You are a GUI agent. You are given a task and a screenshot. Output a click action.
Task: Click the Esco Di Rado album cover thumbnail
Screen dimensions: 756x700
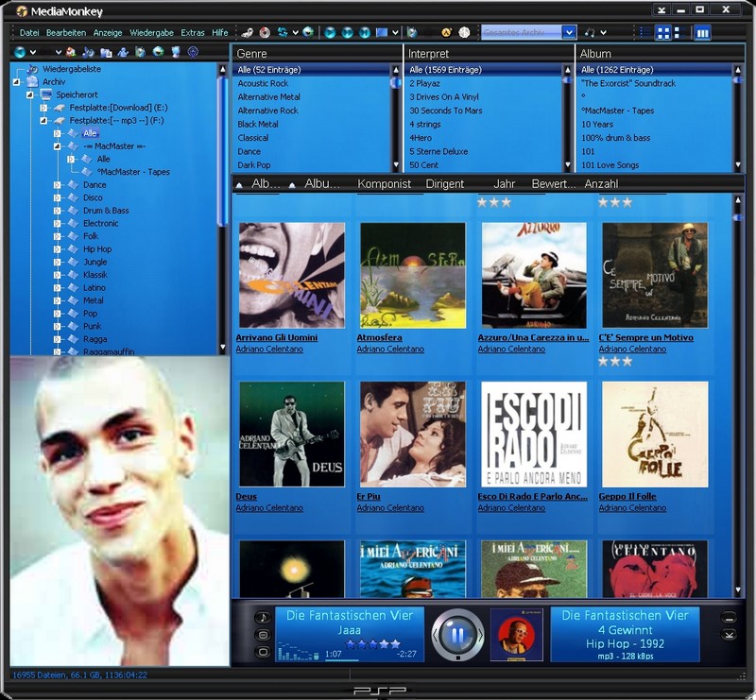[534, 435]
